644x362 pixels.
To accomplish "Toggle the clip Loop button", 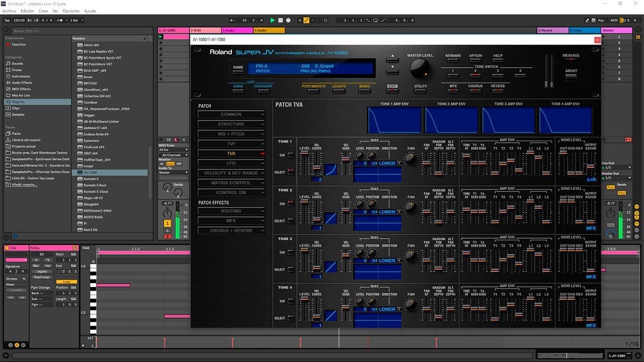I will click(67, 282).
